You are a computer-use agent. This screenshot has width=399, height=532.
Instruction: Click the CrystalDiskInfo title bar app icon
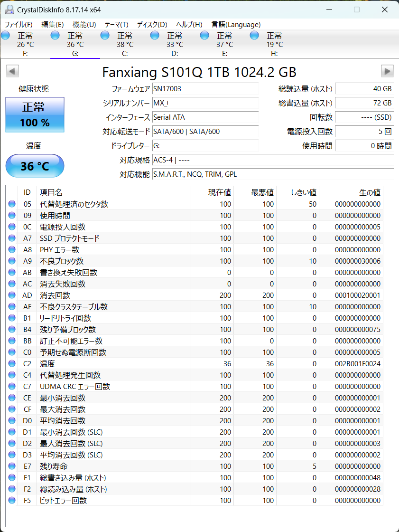(9, 9)
